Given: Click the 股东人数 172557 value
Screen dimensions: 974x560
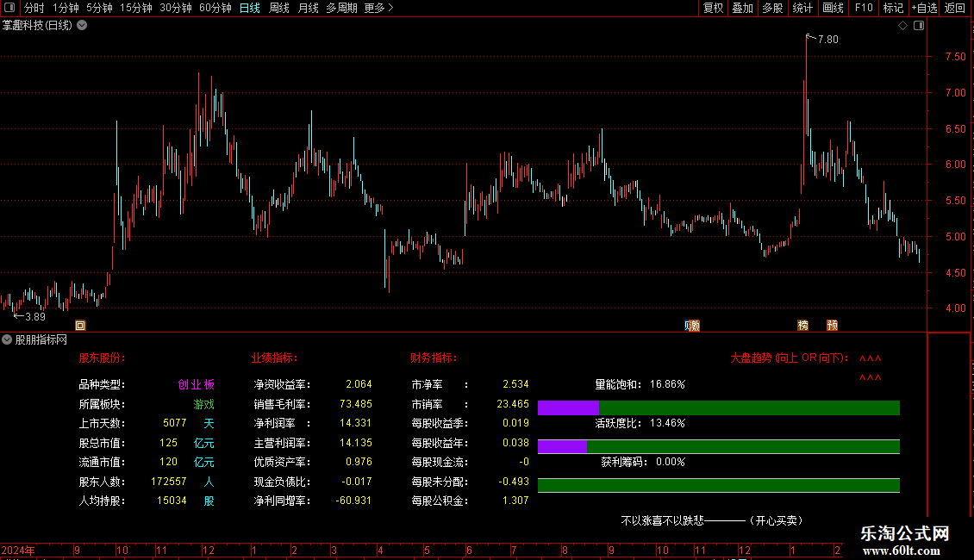Looking at the screenshot, I should tap(168, 482).
